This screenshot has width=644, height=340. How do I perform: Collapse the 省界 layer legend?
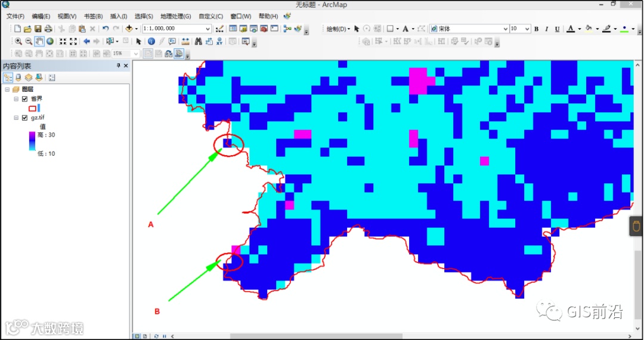16,99
